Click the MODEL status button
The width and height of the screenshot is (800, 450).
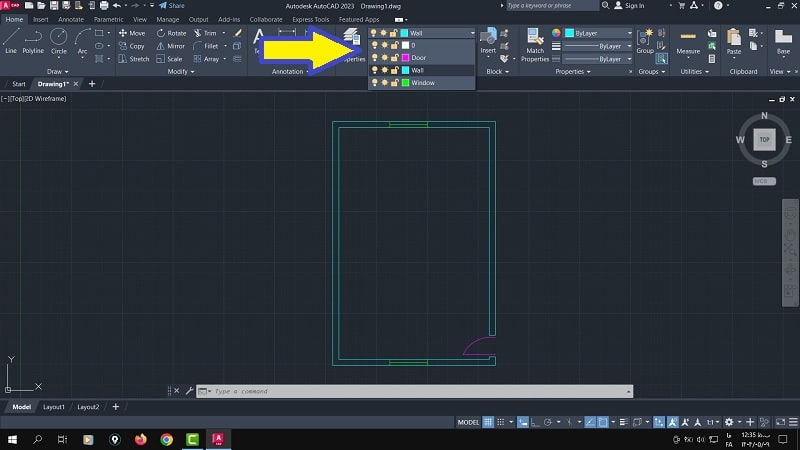click(468, 422)
